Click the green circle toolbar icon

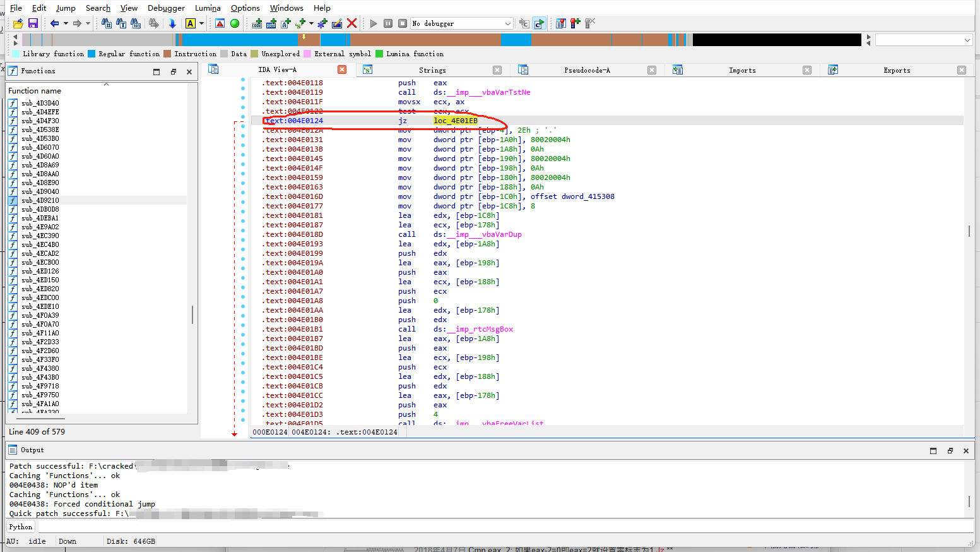[x=235, y=23]
